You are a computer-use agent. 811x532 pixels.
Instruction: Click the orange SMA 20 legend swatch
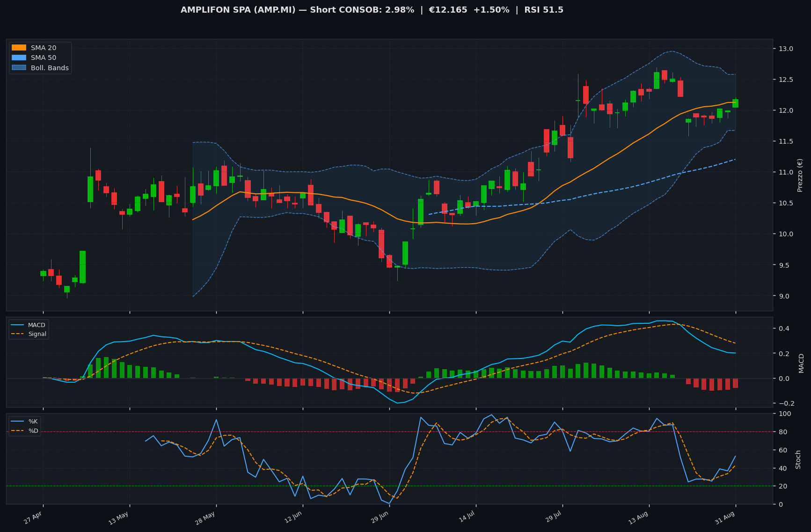(x=19, y=48)
